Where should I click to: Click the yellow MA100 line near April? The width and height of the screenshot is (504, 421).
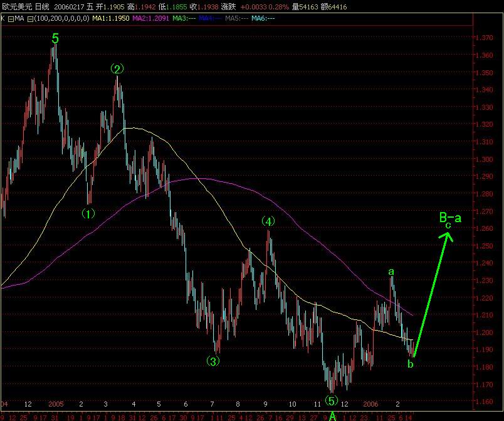tap(134, 128)
